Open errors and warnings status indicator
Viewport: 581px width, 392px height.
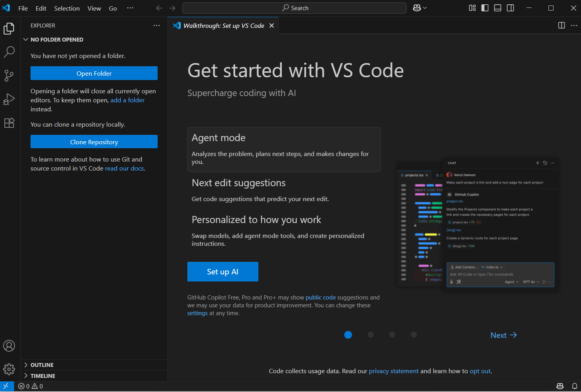tap(31, 386)
